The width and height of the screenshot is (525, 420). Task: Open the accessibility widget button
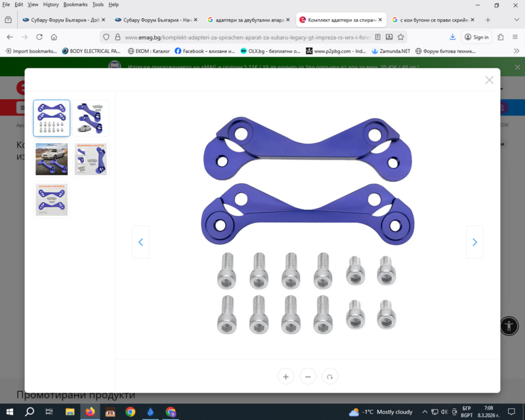[509, 326]
